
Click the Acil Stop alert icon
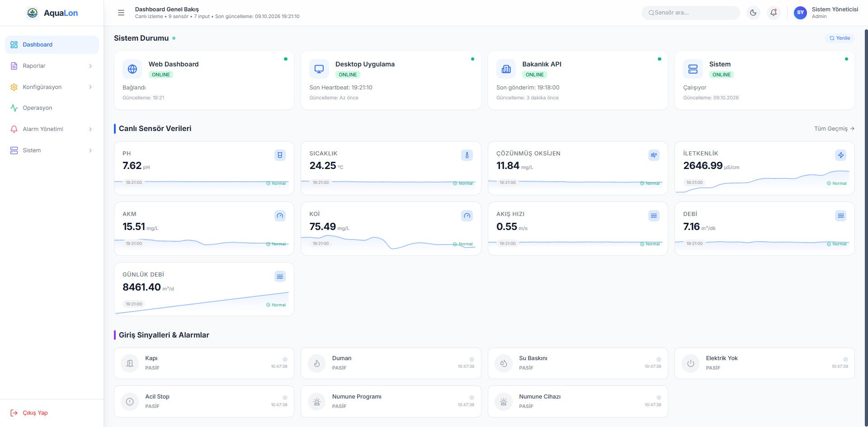[x=130, y=402]
